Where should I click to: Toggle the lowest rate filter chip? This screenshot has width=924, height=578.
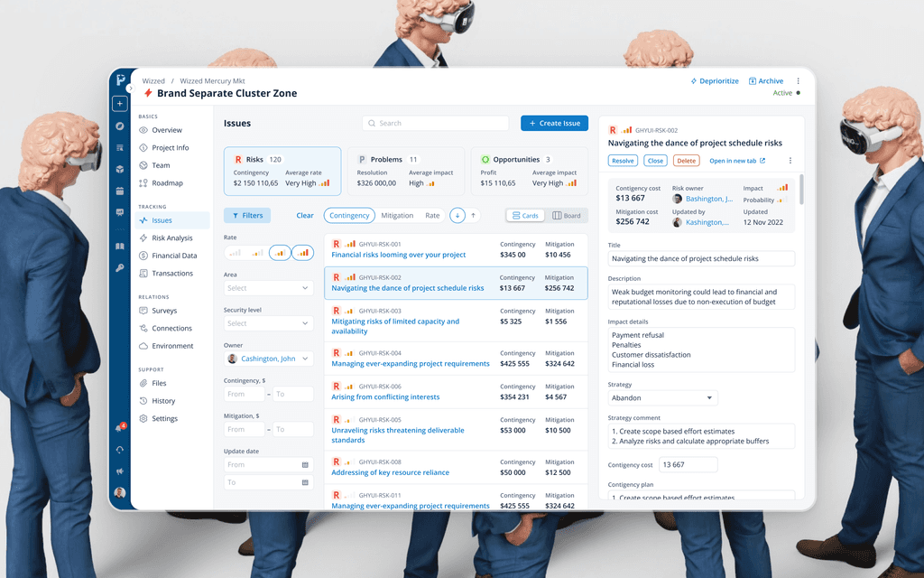(x=236, y=253)
